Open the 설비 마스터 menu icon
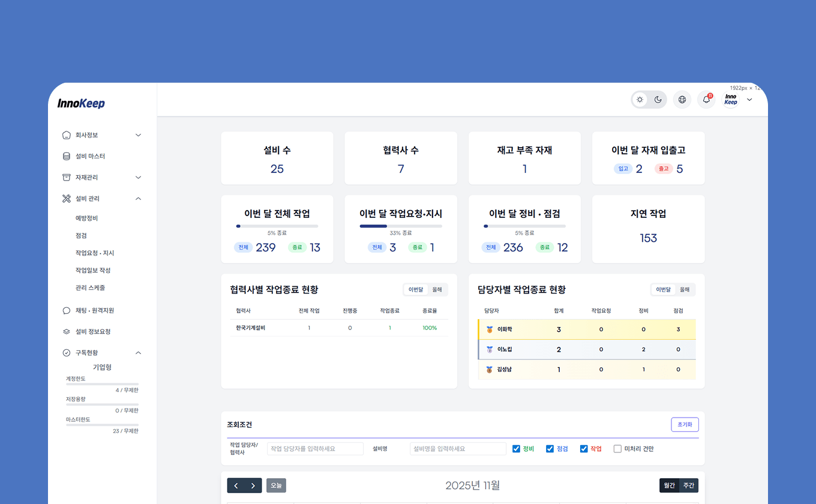Image resolution: width=816 pixels, height=504 pixels. click(x=66, y=156)
